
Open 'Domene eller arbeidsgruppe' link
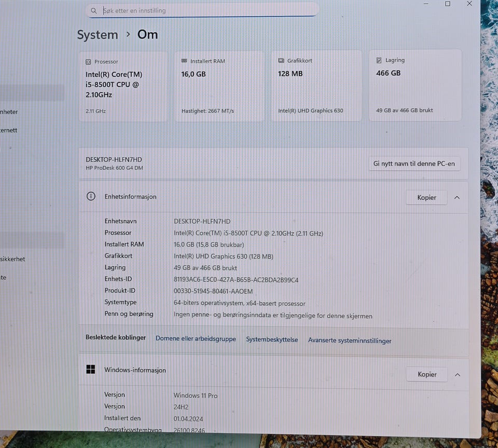pos(196,338)
